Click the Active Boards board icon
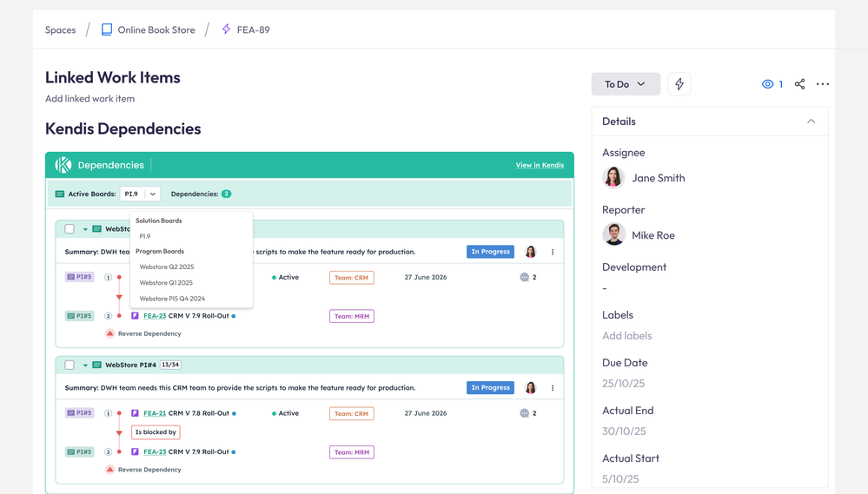The image size is (868, 494). pyautogui.click(x=60, y=194)
